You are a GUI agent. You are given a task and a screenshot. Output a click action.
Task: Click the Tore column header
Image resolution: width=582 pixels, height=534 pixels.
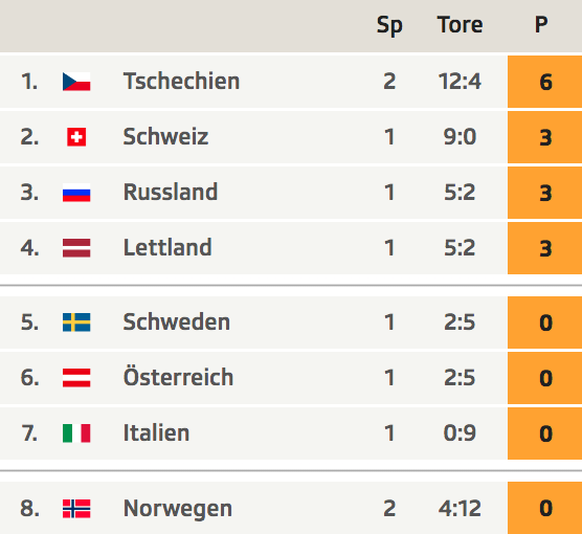[460, 25]
